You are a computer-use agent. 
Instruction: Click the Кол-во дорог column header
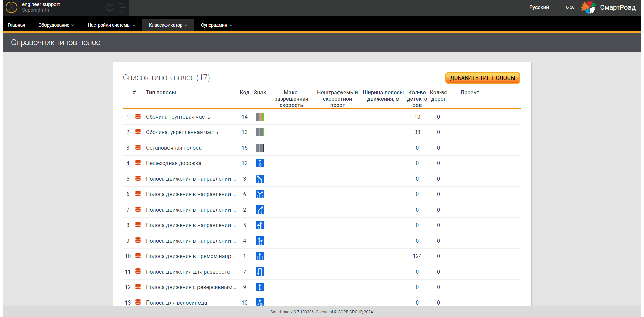click(438, 96)
